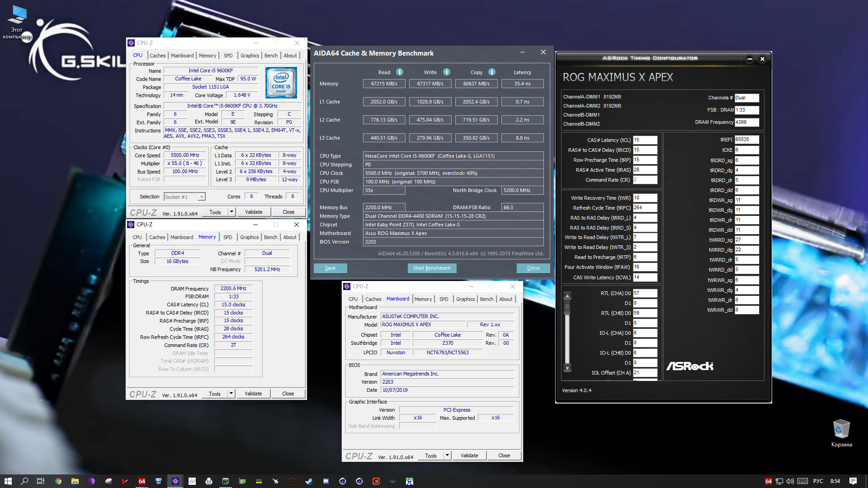This screenshot has height=488, width=868.
Task: Click Close button in AIDA64 benchmark window
Action: tap(533, 268)
